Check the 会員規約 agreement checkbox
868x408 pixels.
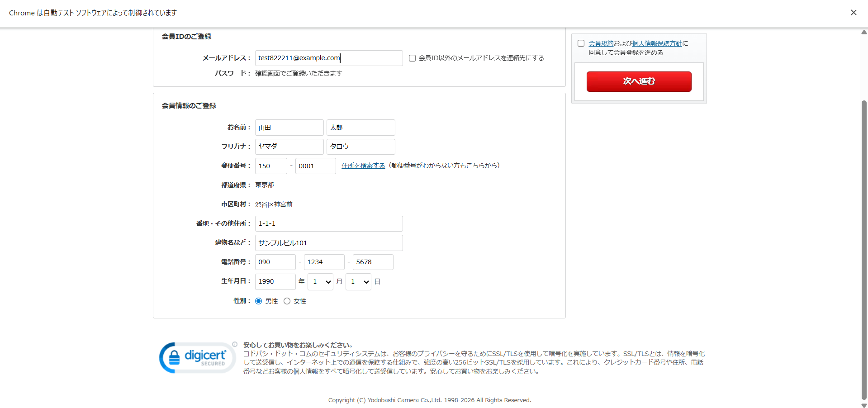point(581,43)
